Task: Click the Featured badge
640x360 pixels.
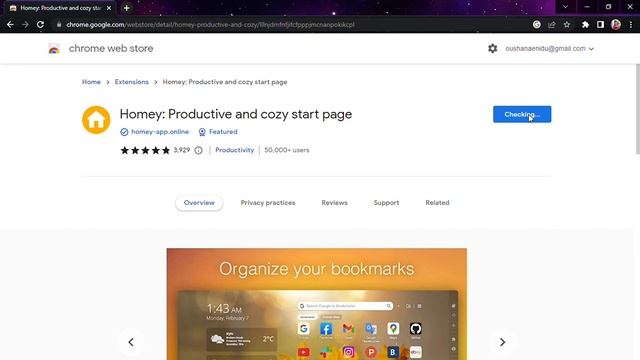Action: 218,132
